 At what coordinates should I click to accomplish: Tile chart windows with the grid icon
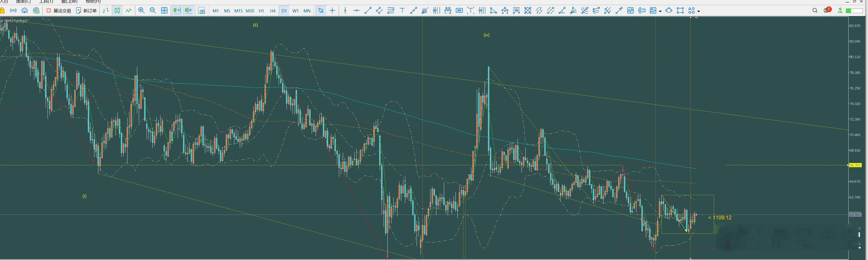click(x=164, y=11)
